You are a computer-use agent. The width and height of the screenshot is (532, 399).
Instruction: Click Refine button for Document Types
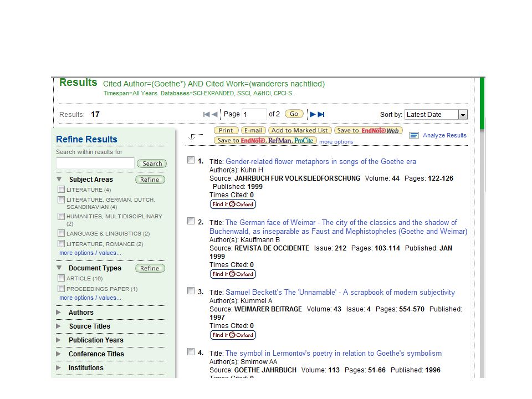pos(150,268)
